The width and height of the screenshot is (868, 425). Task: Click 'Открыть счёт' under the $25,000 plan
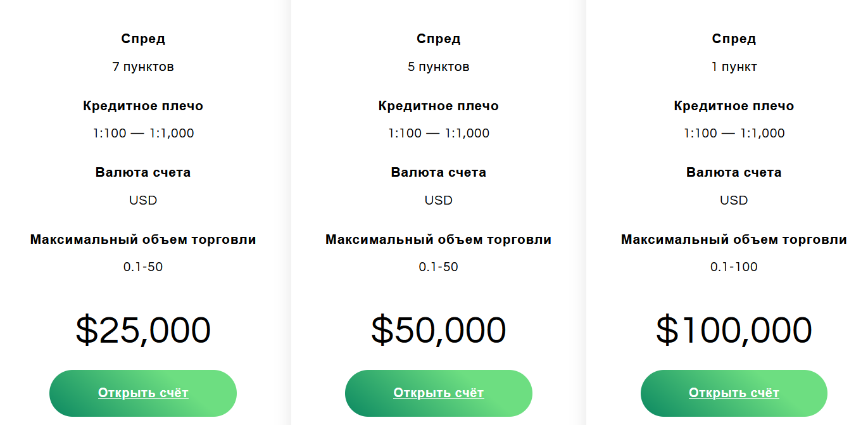click(143, 393)
